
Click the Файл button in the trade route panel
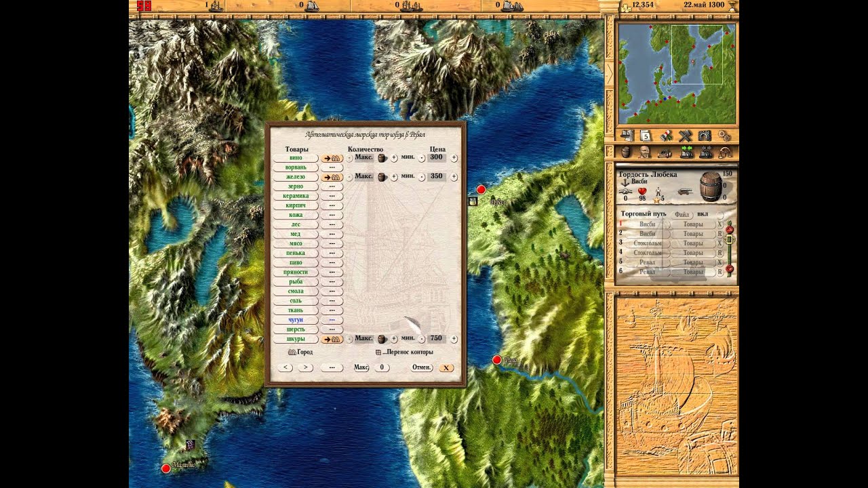[682, 214]
